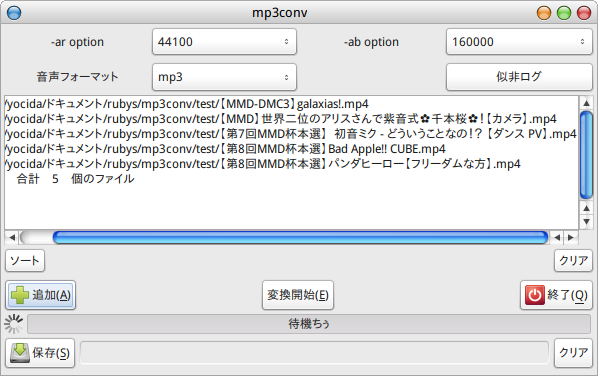The height and width of the screenshot is (376, 598).
Task: Select the 千本桜 【カメラ】.mp4 file row
Action: (x=291, y=119)
